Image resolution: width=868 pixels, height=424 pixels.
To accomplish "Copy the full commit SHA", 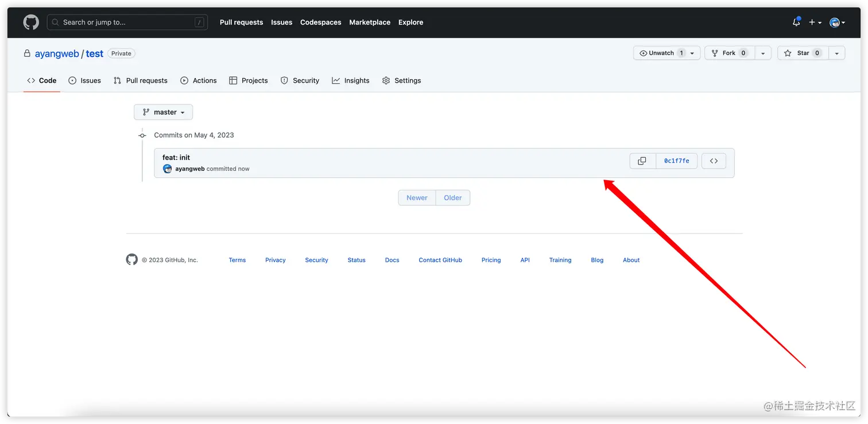I will click(x=642, y=161).
